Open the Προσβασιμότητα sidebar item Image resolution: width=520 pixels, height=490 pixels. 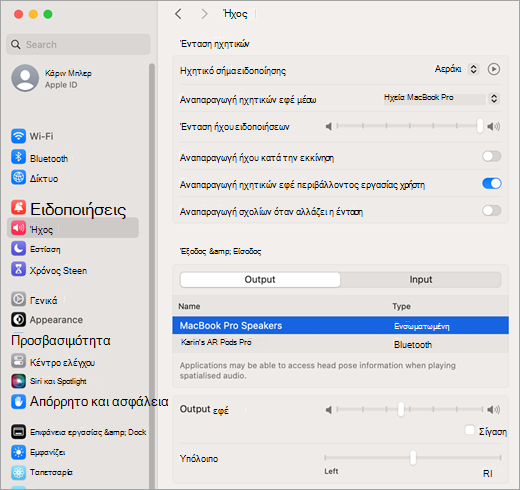click(61, 340)
